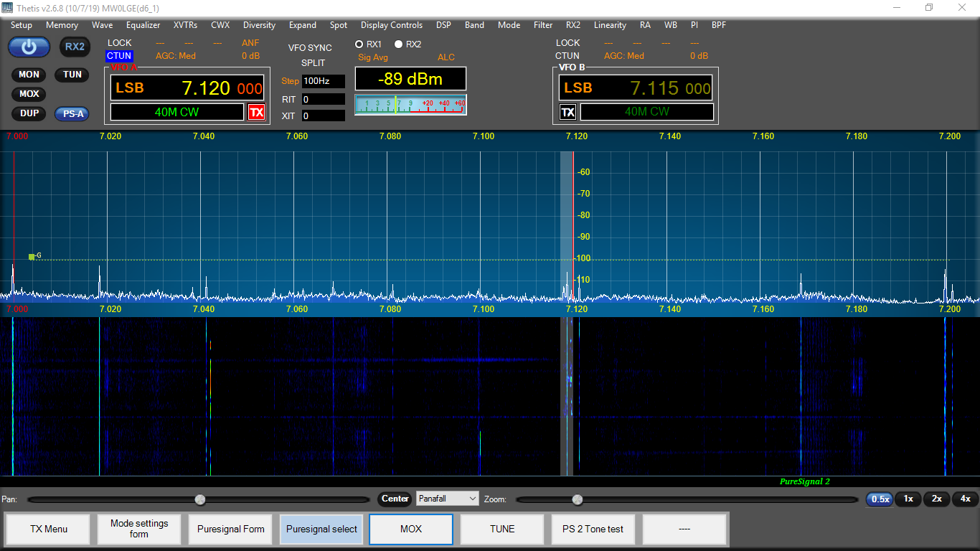Toggle the CTUN button for VFO A
This screenshot has width=980, height=551.
coord(119,56)
